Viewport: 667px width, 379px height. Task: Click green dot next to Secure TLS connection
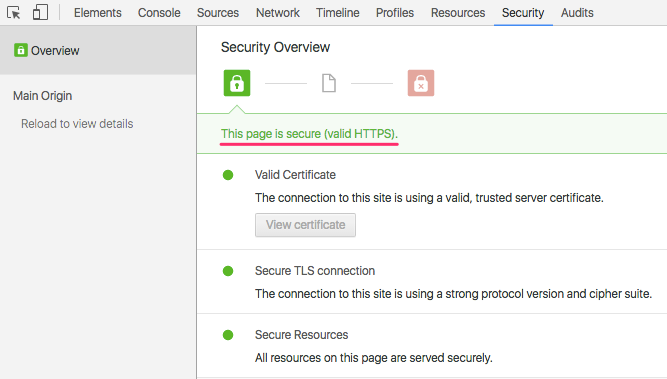point(228,271)
